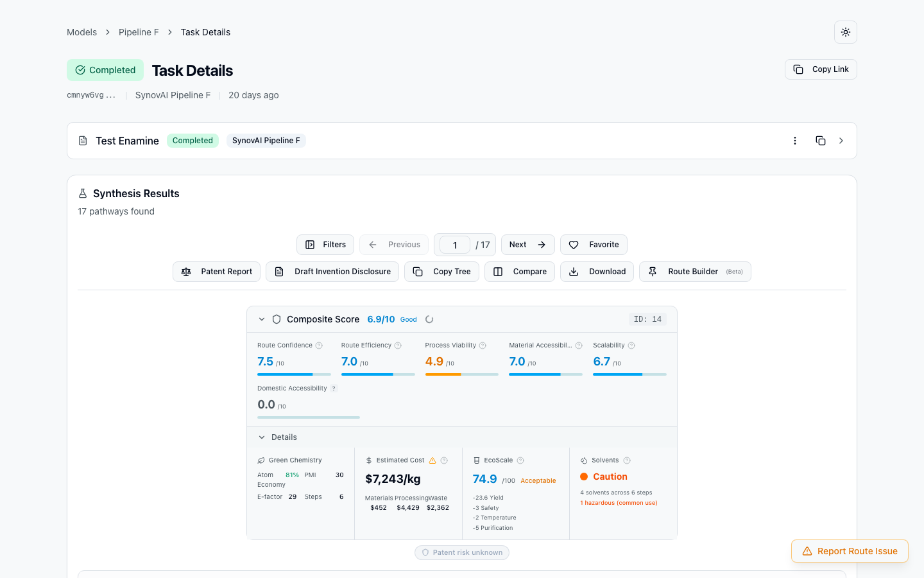Image resolution: width=924 pixels, height=578 pixels.
Task: Click the ID: 14 badge
Action: (x=647, y=319)
